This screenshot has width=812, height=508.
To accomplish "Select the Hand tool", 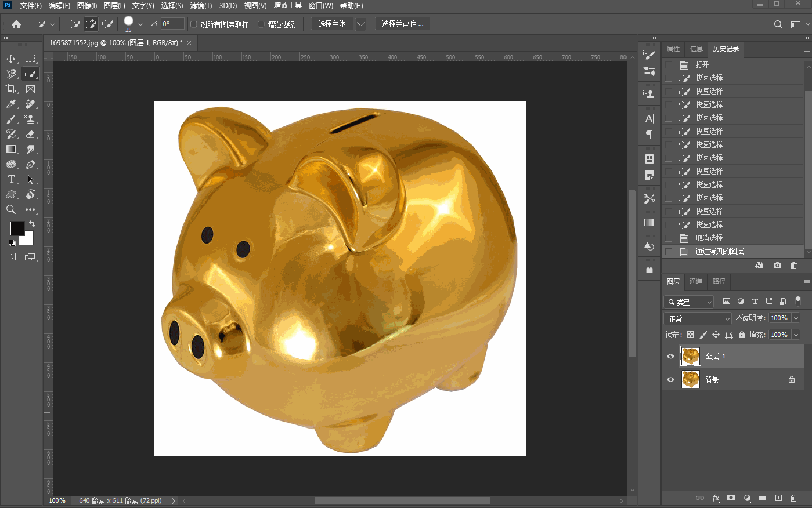I will (30, 194).
